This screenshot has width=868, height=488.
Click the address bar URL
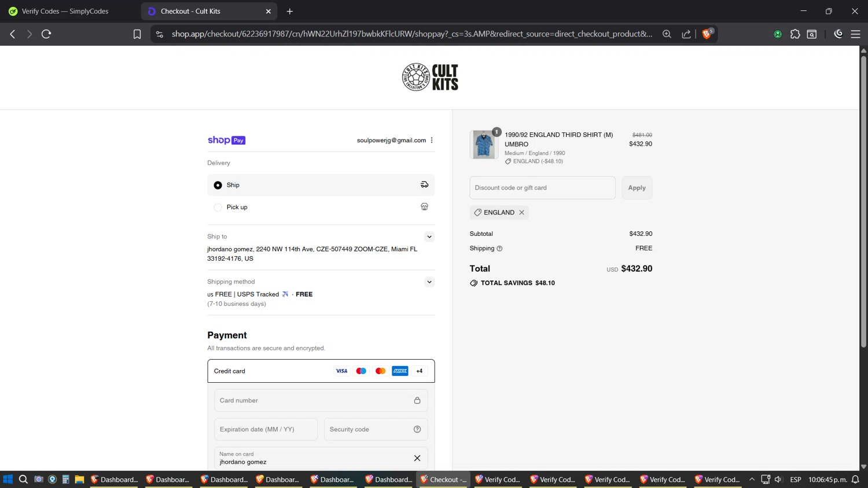412,34
